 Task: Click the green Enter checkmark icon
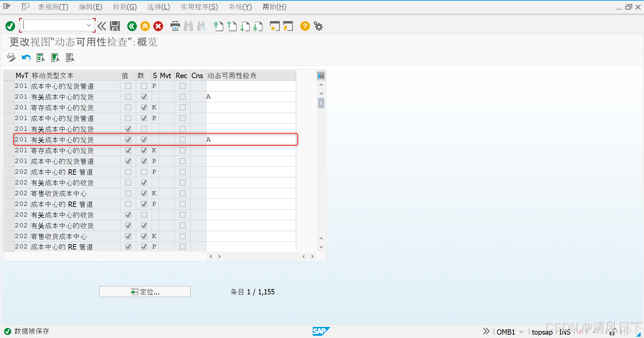10,26
